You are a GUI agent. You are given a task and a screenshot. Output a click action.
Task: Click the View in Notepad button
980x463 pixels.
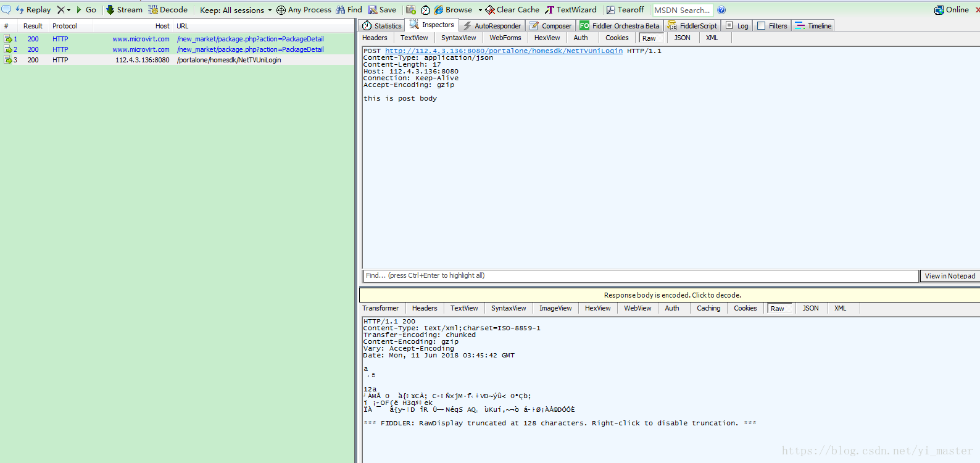[950, 276]
